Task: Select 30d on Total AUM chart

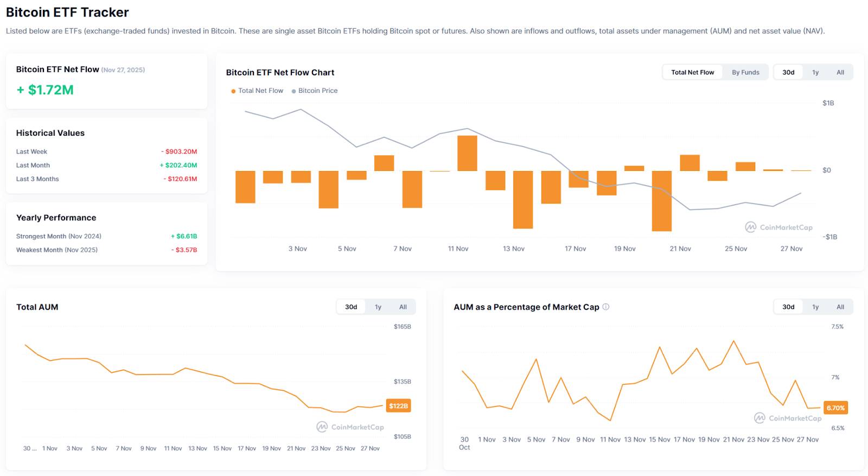Action: pyautogui.click(x=351, y=307)
